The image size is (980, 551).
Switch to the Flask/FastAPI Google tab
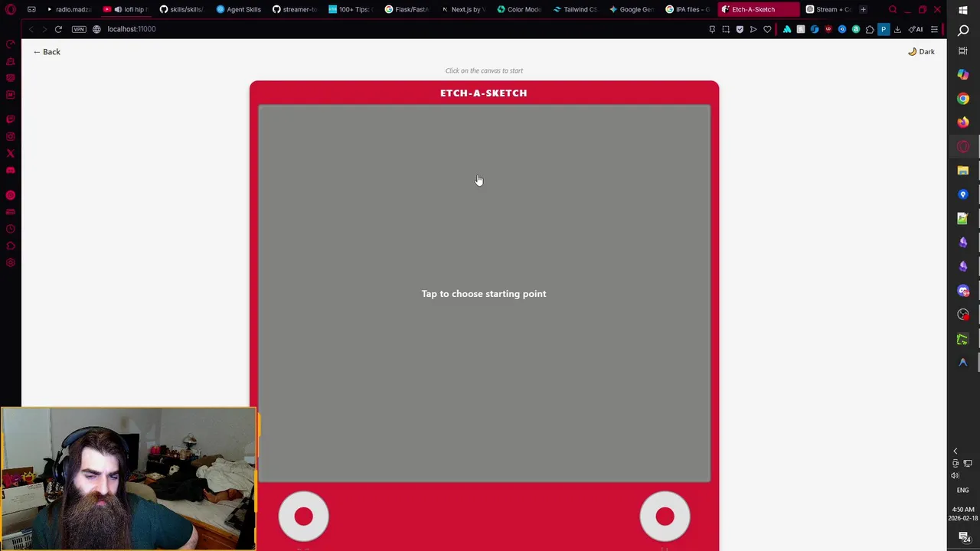408,9
